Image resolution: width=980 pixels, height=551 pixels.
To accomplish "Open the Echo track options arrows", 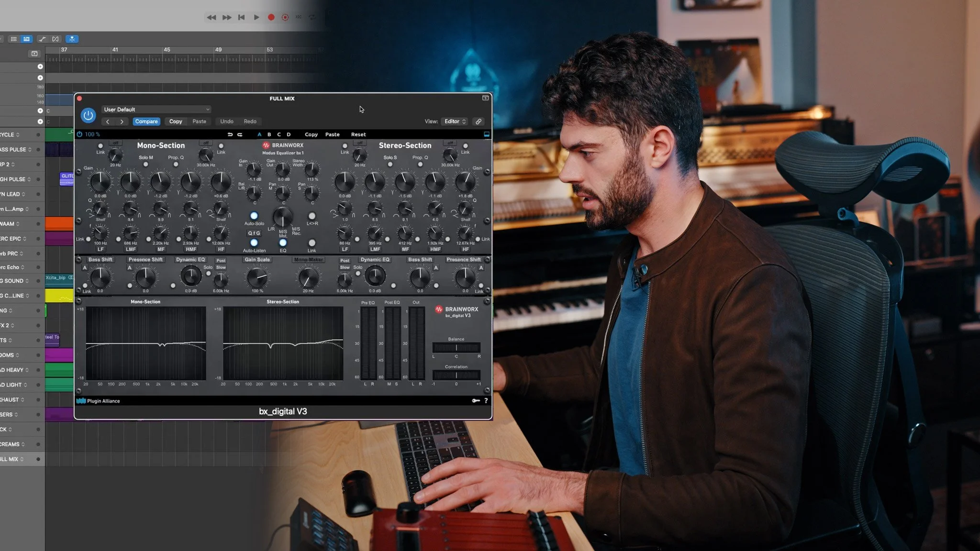I will pos(22,267).
